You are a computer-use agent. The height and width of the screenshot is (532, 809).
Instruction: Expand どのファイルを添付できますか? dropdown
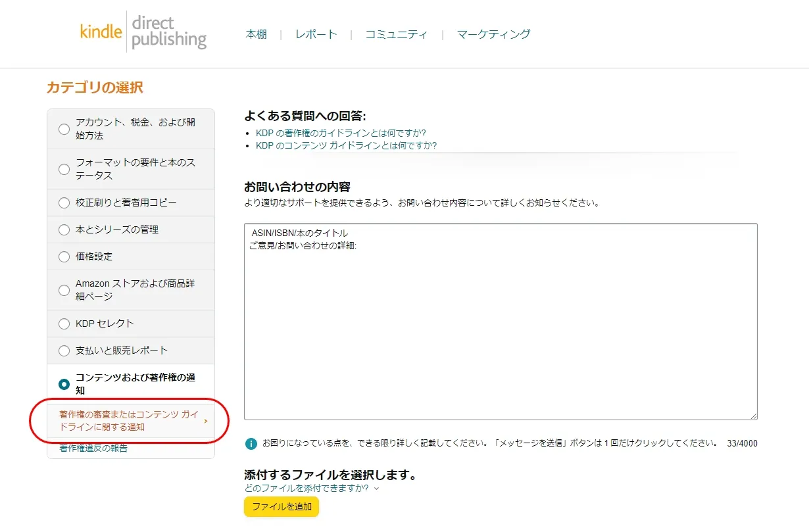[x=311, y=488]
